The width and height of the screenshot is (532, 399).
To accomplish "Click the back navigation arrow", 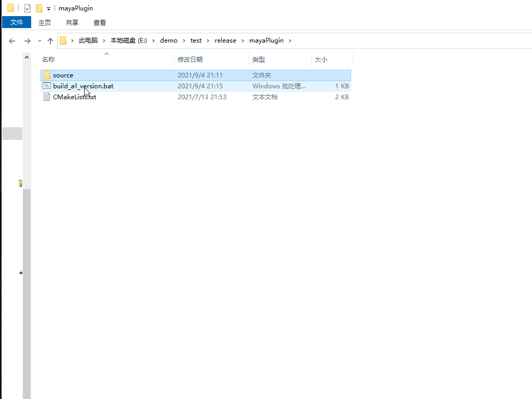I will coord(12,41).
